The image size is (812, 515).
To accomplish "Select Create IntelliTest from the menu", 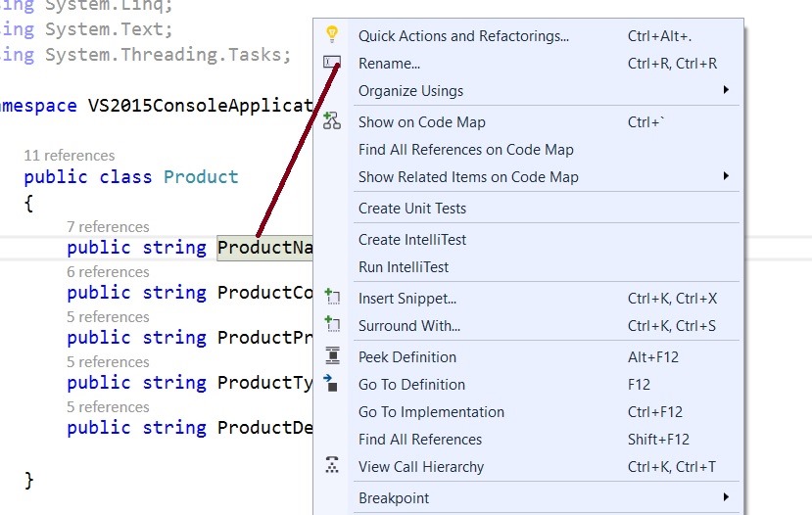I will point(412,239).
